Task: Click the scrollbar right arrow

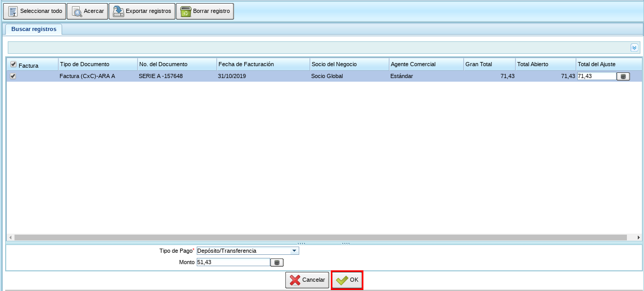Action: coord(638,237)
